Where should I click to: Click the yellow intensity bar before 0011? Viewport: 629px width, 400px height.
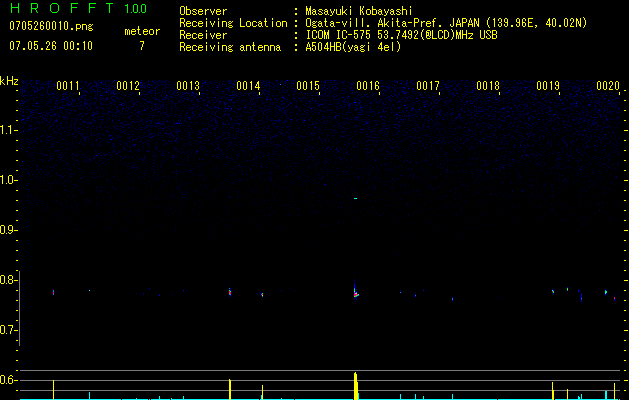53,390
